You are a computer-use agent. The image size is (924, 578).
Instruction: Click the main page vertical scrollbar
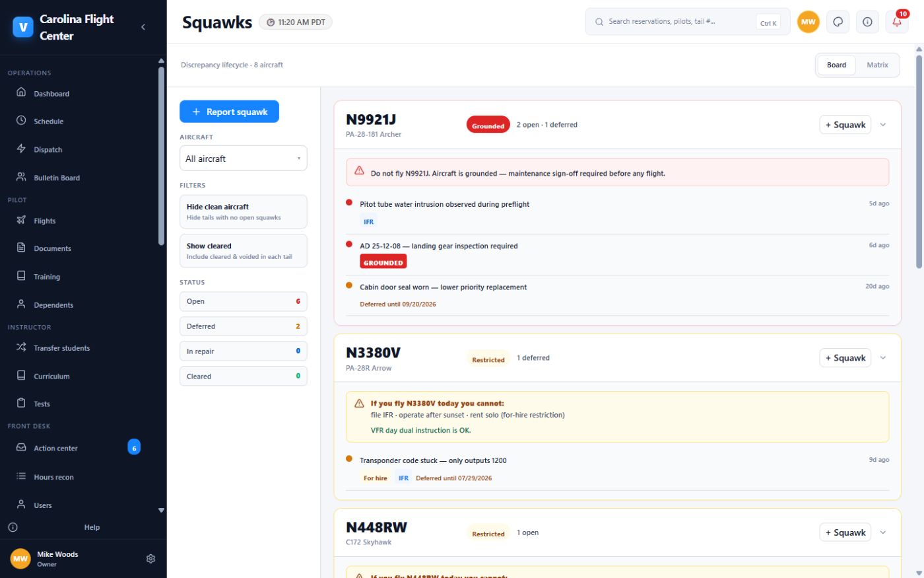point(919,162)
